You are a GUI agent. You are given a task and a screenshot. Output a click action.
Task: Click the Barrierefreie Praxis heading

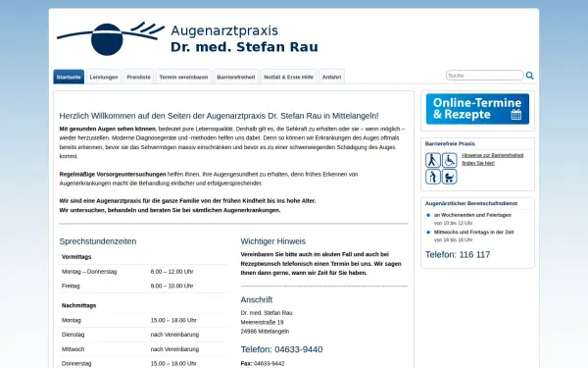tap(450, 144)
